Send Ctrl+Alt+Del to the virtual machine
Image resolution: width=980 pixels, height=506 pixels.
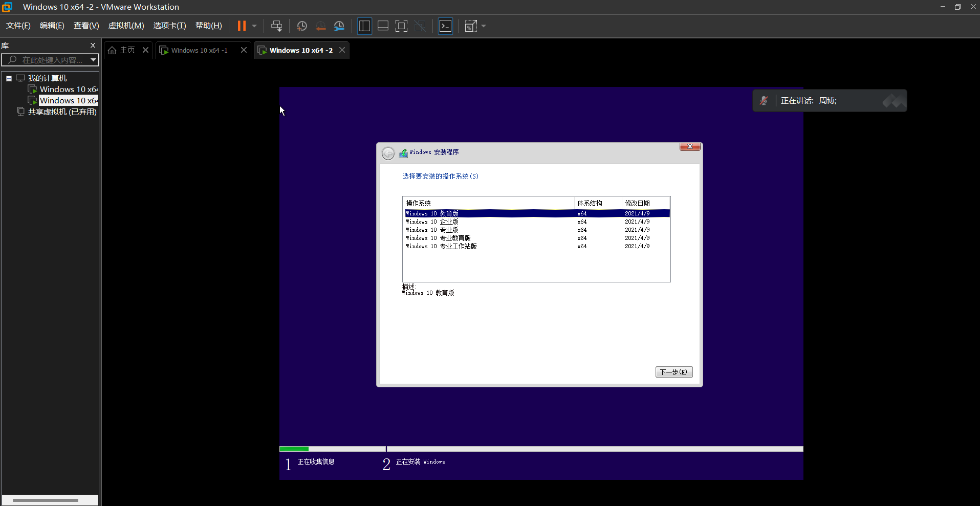276,26
